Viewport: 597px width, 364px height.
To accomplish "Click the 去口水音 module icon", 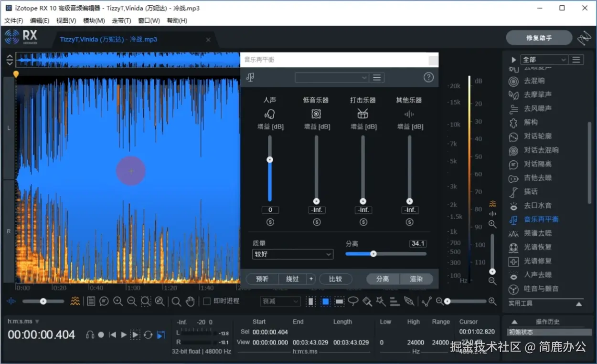I will [513, 206].
